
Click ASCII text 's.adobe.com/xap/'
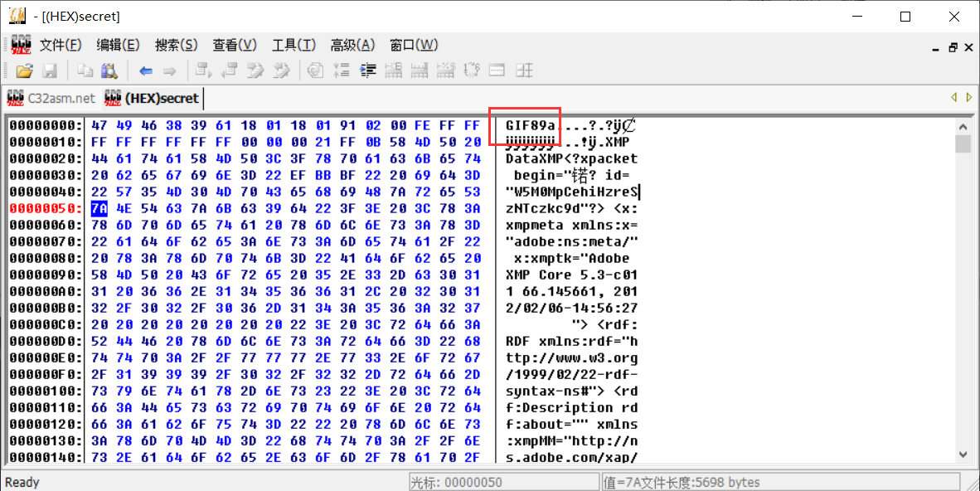pos(572,457)
